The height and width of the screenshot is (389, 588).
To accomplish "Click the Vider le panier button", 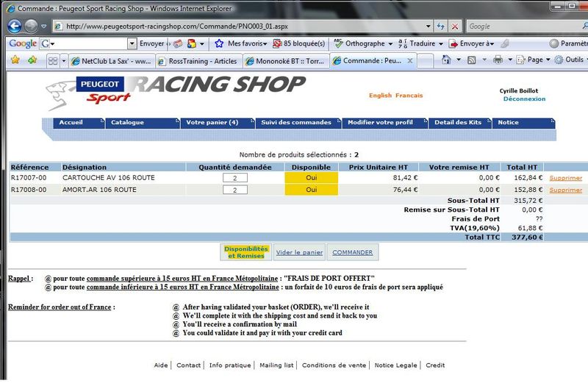I will click(299, 252).
